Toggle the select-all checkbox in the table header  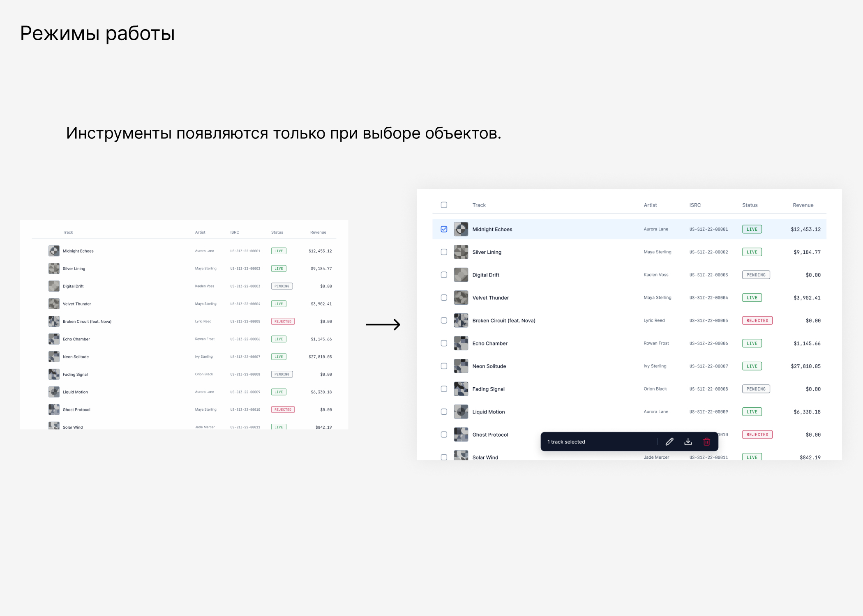[x=443, y=205]
